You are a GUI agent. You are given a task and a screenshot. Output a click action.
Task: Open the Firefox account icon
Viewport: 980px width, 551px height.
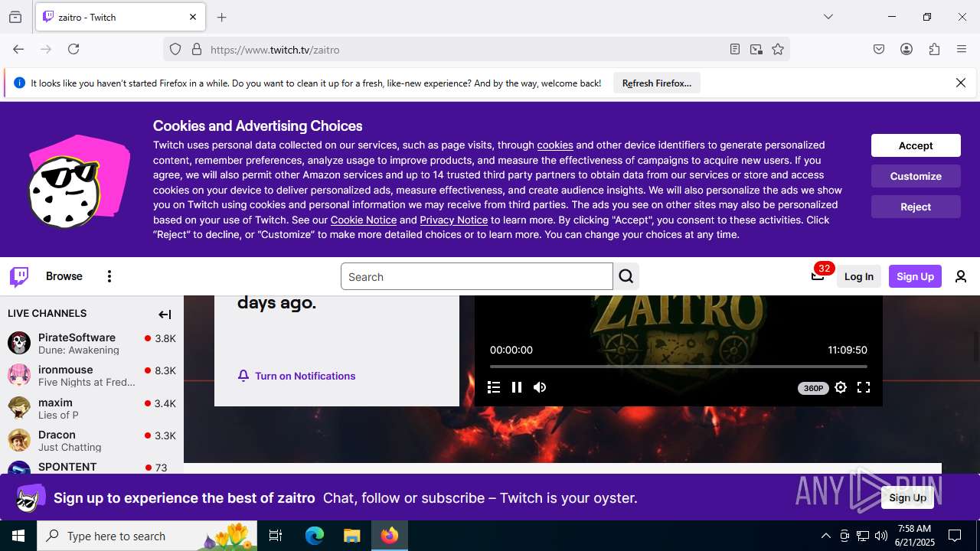click(x=906, y=49)
